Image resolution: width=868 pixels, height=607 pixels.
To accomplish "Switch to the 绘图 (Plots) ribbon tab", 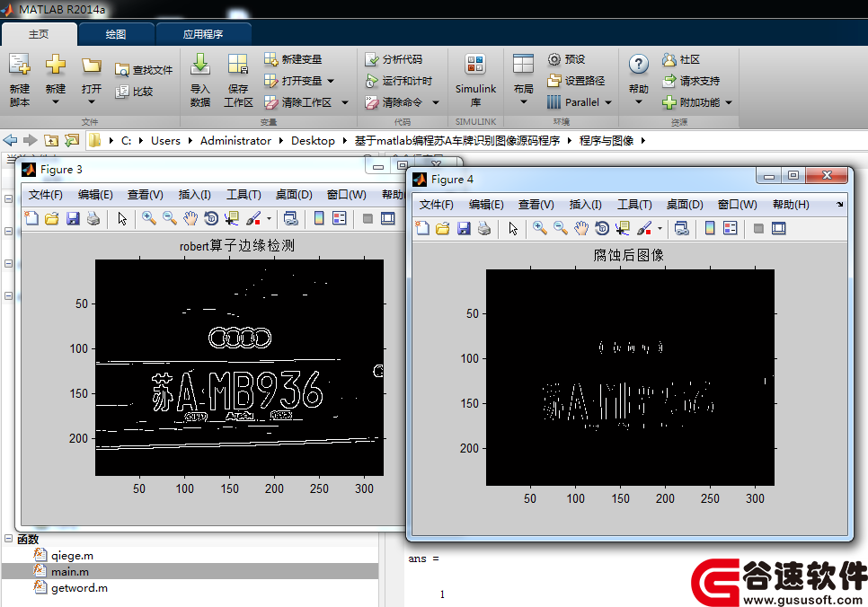I will [116, 34].
